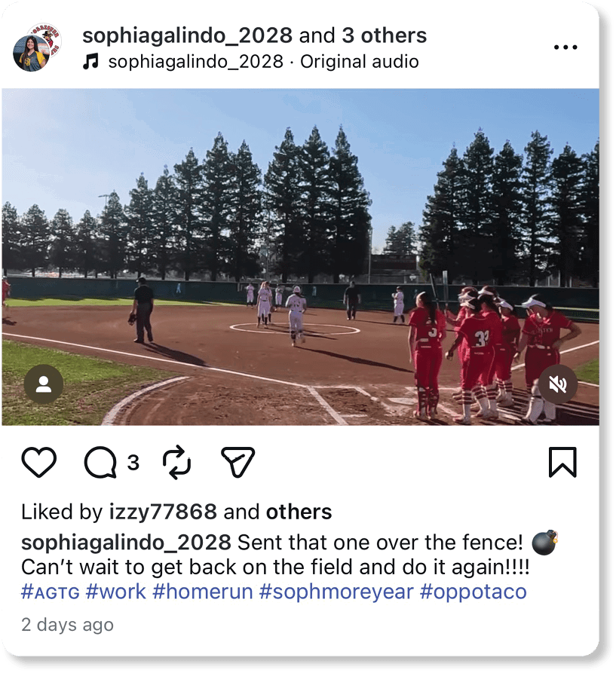Show tagged people on the video
The width and height of the screenshot is (616, 673).
point(44,384)
